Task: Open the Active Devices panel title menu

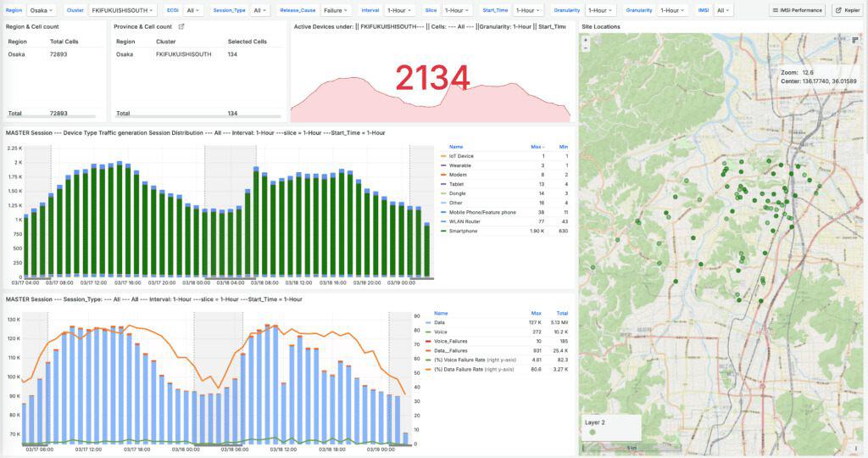Action: coord(430,26)
